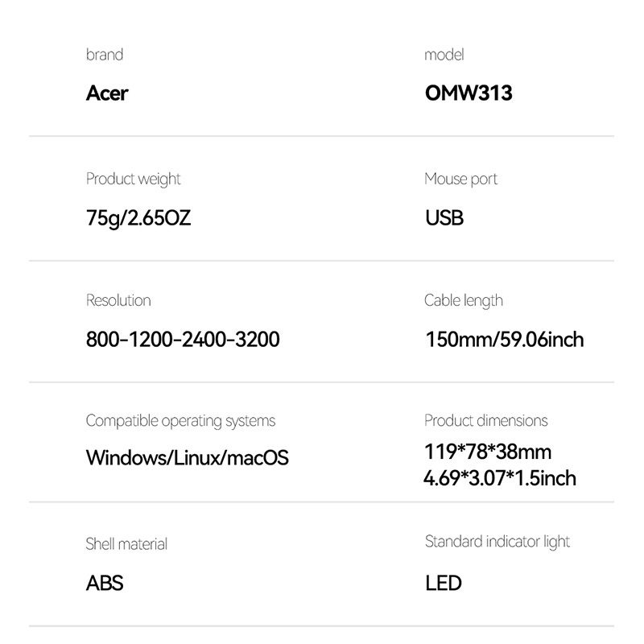Screen dimensions: 644x644
Task: Select the 150mm/59.06inch cable value
Action: click(x=505, y=340)
